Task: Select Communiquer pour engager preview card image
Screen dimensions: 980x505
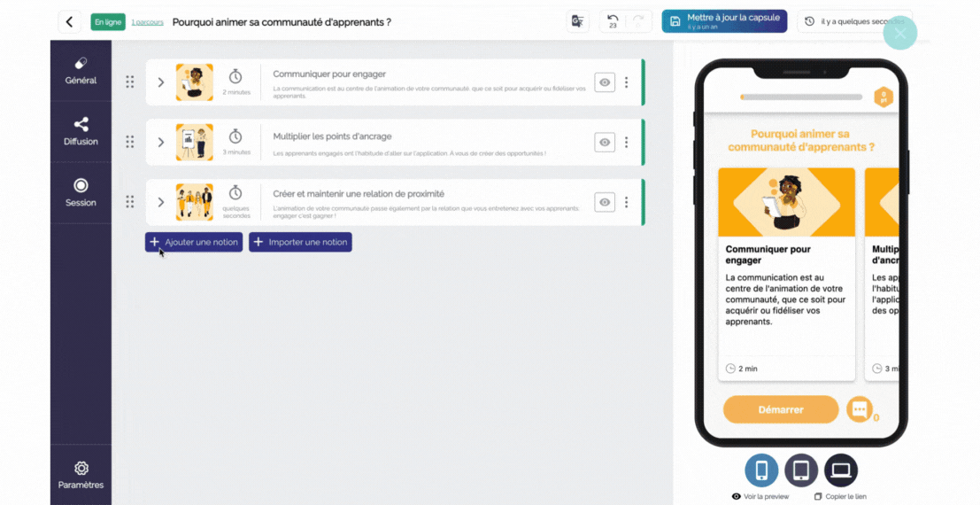Action: tap(786, 202)
